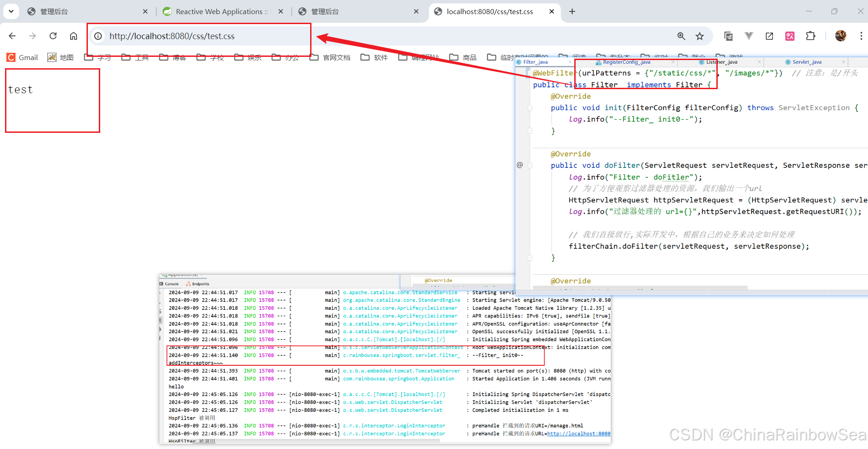
Task: Open a new browser tab
Action: (572, 11)
